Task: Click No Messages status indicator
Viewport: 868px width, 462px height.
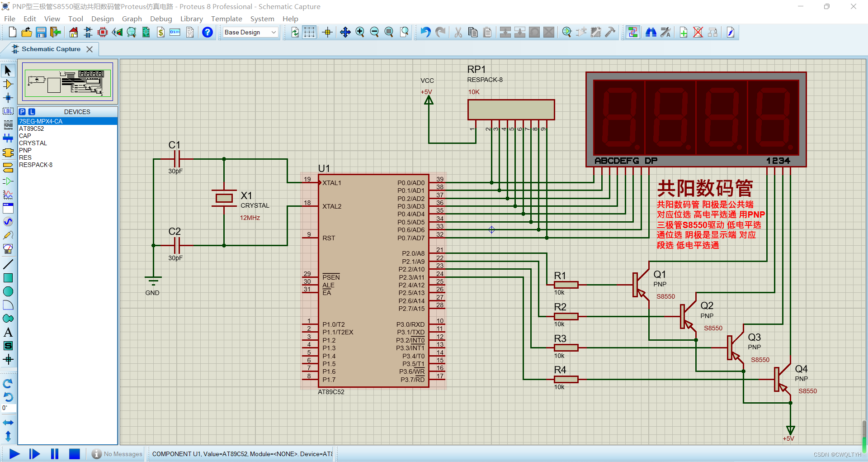Action: pos(117,454)
